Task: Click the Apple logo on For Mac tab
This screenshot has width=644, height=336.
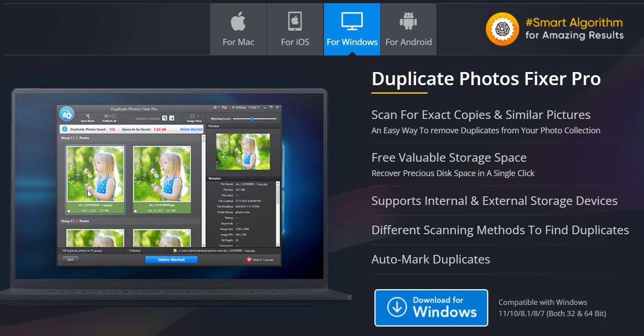Action: 239,21
